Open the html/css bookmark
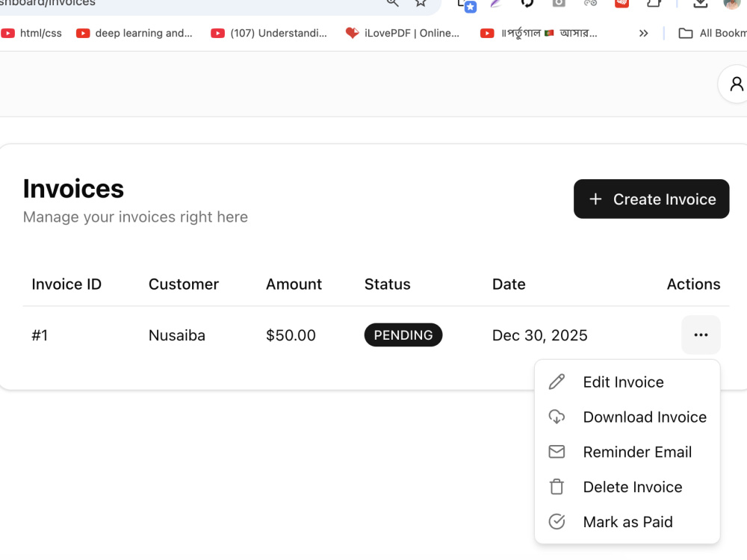This screenshot has height=560, width=747. click(31, 34)
